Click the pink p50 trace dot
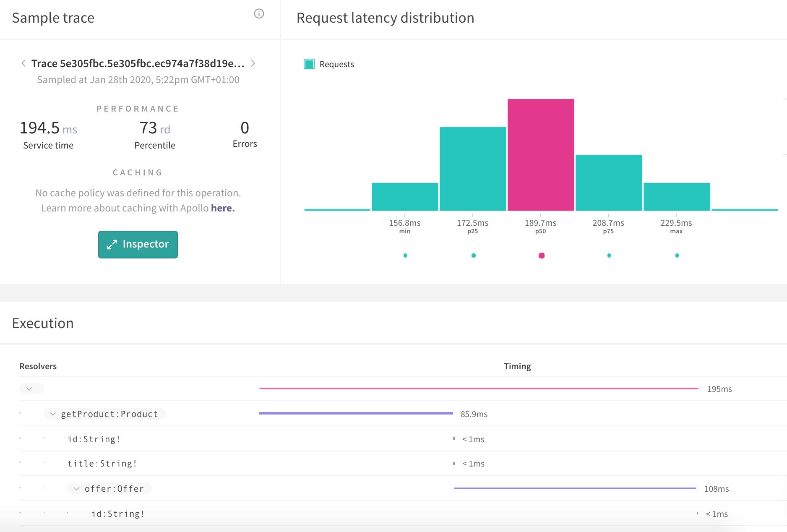The image size is (787, 532). (x=542, y=256)
